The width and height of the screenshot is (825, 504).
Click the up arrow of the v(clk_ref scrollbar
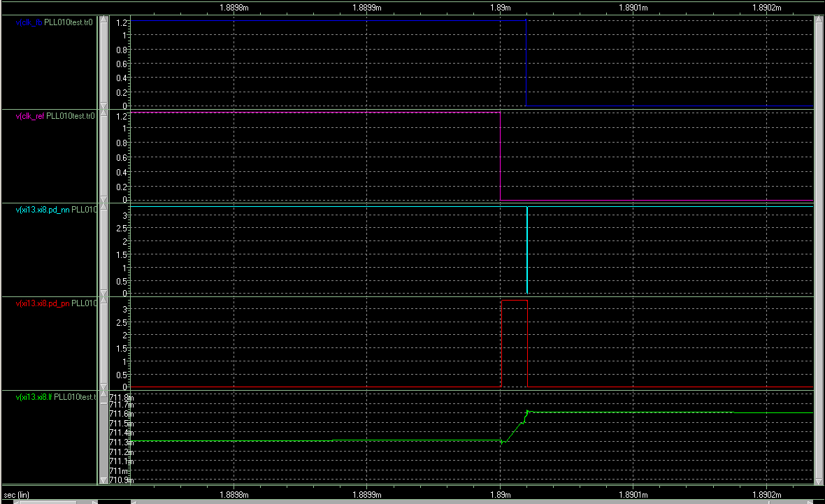[x=103, y=113]
